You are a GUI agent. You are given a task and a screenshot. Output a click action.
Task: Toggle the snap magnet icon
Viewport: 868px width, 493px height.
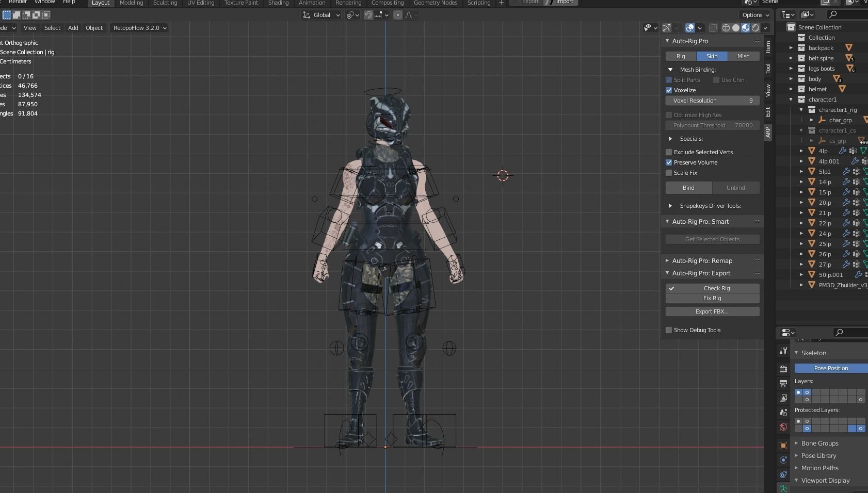click(x=368, y=15)
